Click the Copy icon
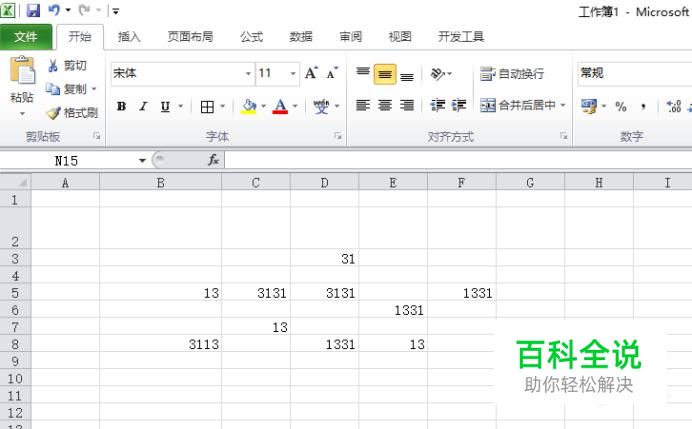This screenshot has height=429, width=692. tap(53, 89)
